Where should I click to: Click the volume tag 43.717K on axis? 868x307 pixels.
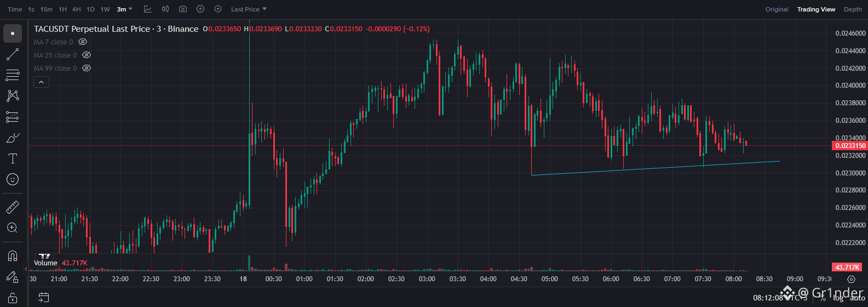[847, 268]
